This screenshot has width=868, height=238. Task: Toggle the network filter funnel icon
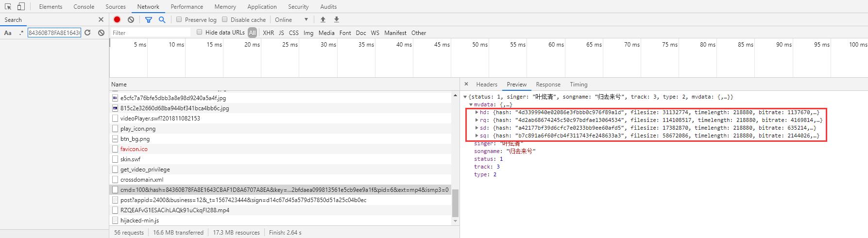coord(149,19)
